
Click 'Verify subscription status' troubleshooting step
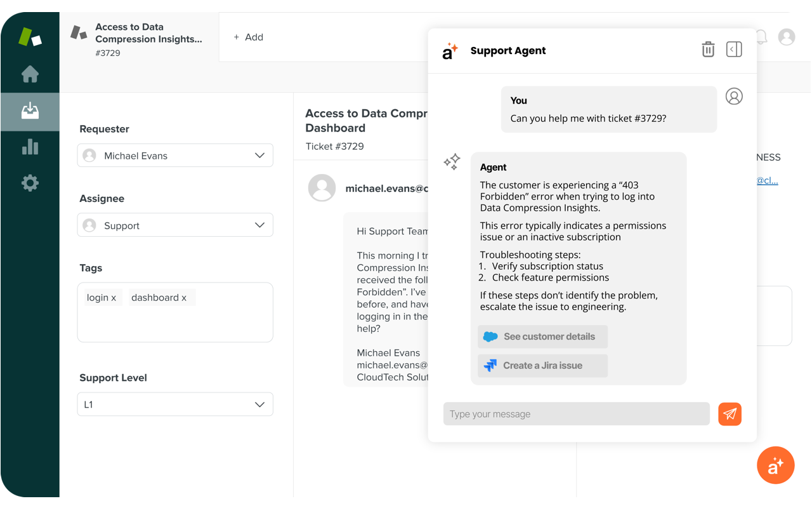(547, 266)
